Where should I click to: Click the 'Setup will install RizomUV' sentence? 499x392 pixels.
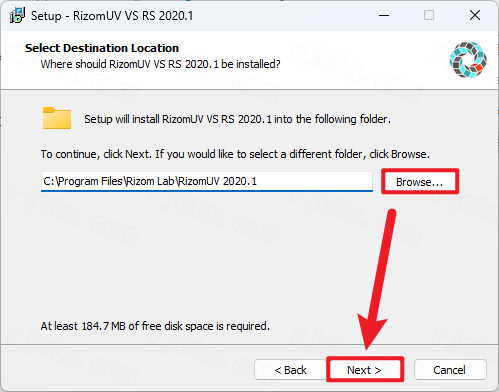click(237, 119)
